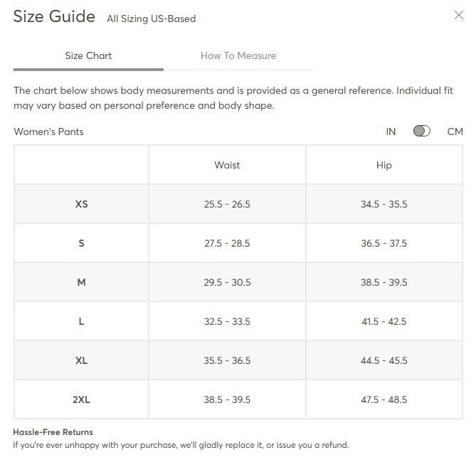Click the Waist column header
476x467 pixels.
[x=227, y=165]
